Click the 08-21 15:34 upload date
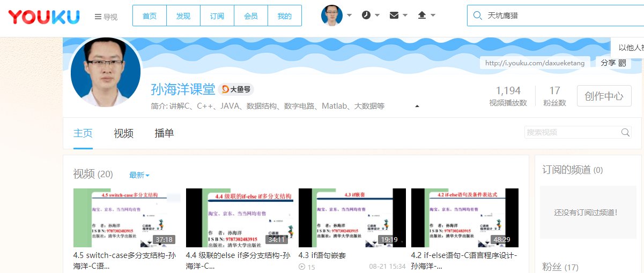This screenshot has height=273, width=644. tap(387, 267)
